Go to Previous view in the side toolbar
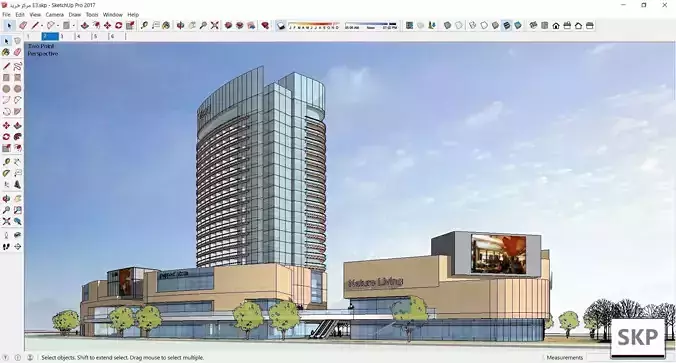Screen dimensions: 676x363 [x=17, y=221]
